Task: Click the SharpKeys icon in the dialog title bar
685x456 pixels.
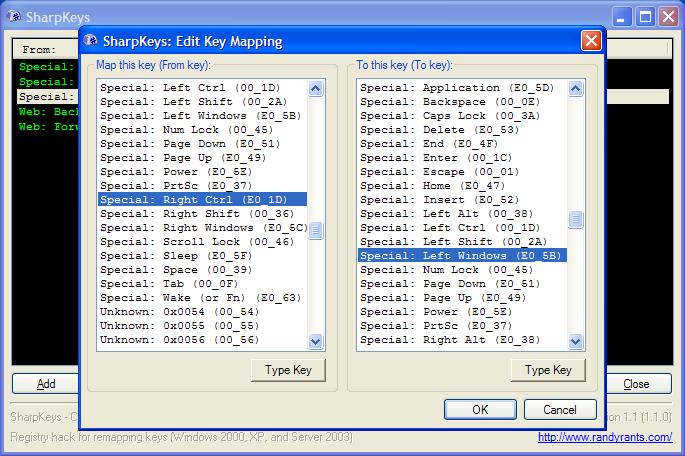Action: [90, 41]
